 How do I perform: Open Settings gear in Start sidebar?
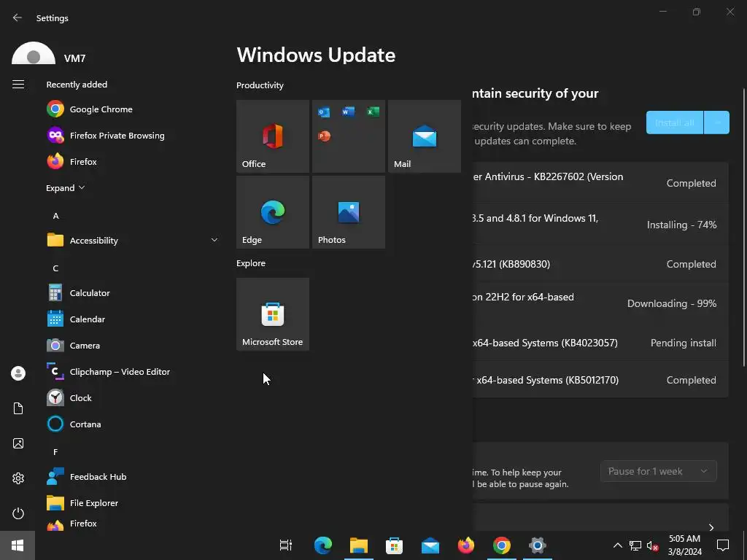click(x=18, y=478)
